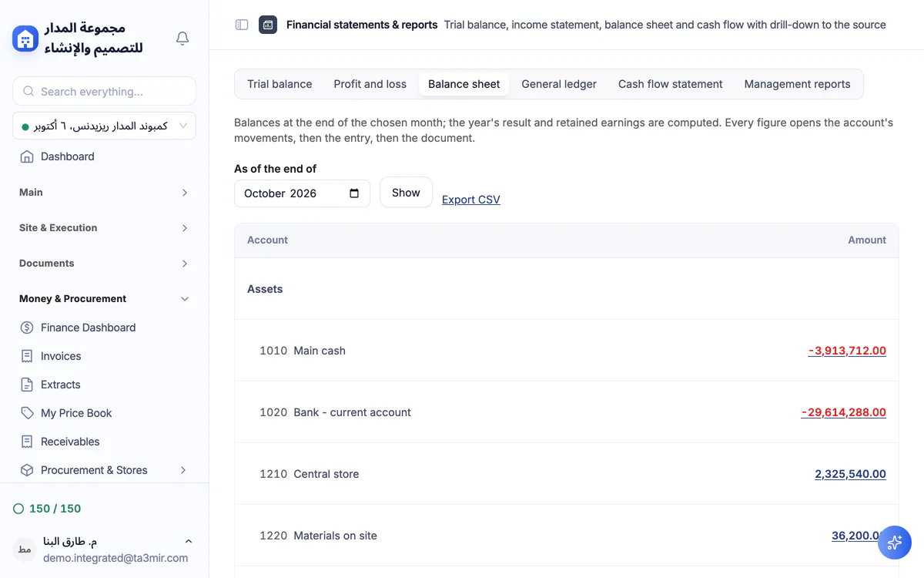924x578 pixels.
Task: Click the Show button
Action: 406,193
